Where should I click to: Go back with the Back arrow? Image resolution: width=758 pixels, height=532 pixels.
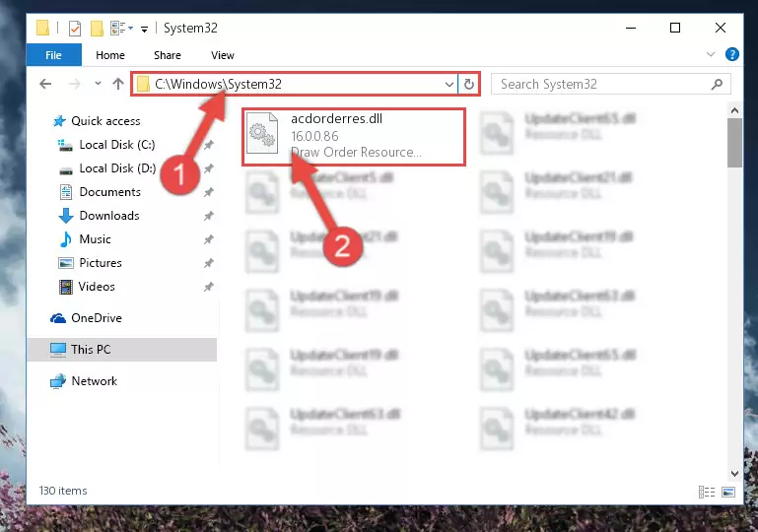pyautogui.click(x=45, y=84)
